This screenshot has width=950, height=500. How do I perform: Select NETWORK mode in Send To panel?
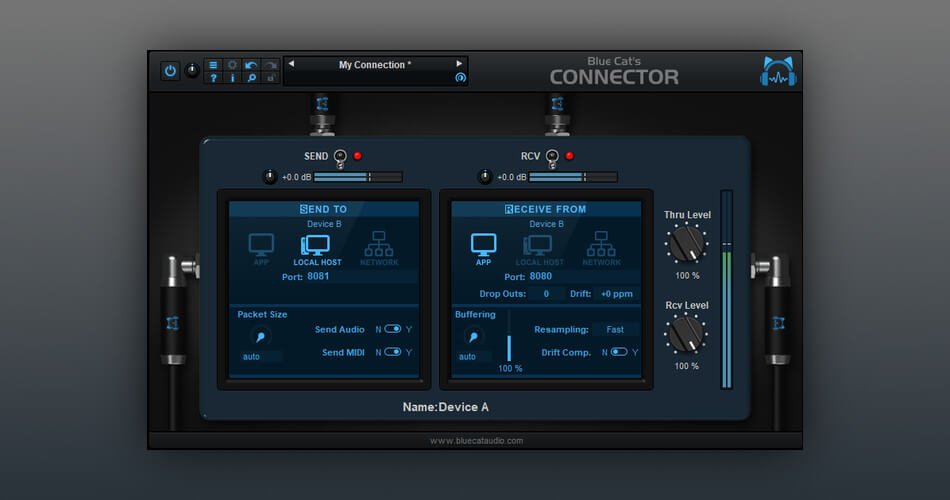[x=379, y=248]
